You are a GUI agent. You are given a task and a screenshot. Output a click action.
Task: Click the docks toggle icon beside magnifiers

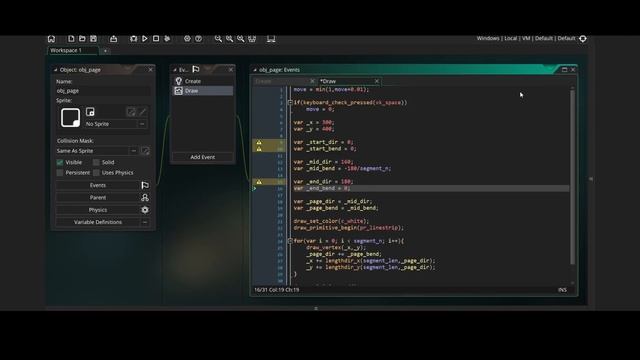click(252, 38)
